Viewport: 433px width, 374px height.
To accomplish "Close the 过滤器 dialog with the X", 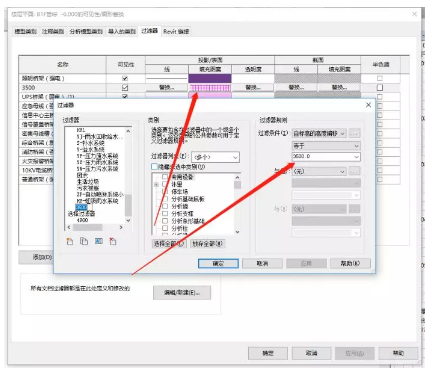I will tap(368, 105).
